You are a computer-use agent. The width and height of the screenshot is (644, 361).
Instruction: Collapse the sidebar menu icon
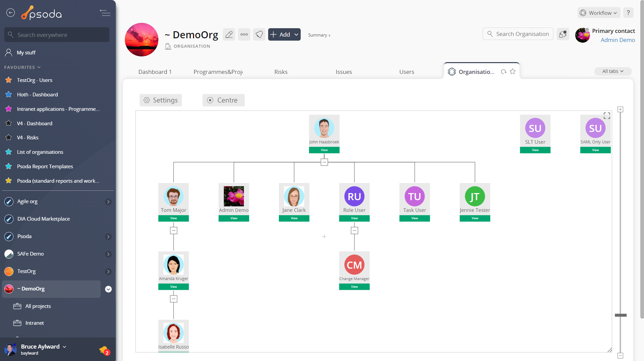tap(105, 13)
